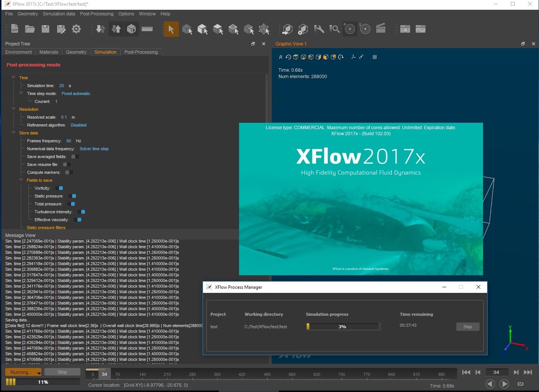The width and height of the screenshot is (539, 392).
Task: Collapse the Store data section
Action: 14,133
